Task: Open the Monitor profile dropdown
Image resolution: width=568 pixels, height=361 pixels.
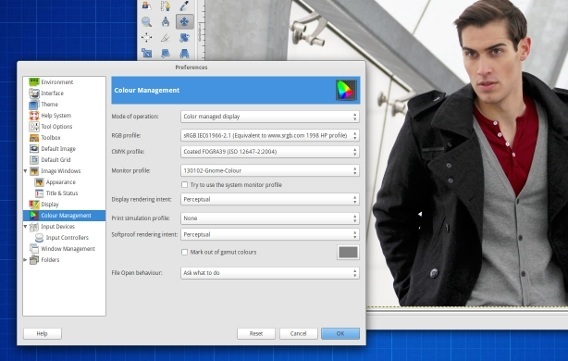Action: [270, 171]
